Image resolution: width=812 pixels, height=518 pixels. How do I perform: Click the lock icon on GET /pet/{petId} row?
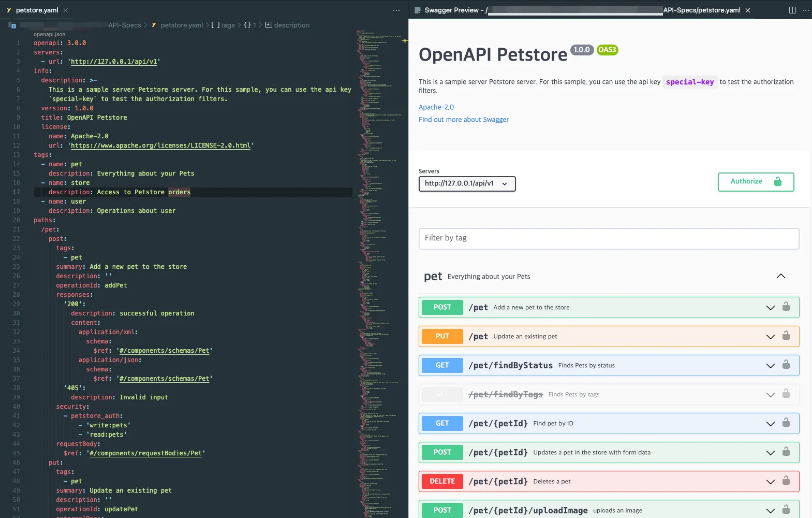[786, 423]
